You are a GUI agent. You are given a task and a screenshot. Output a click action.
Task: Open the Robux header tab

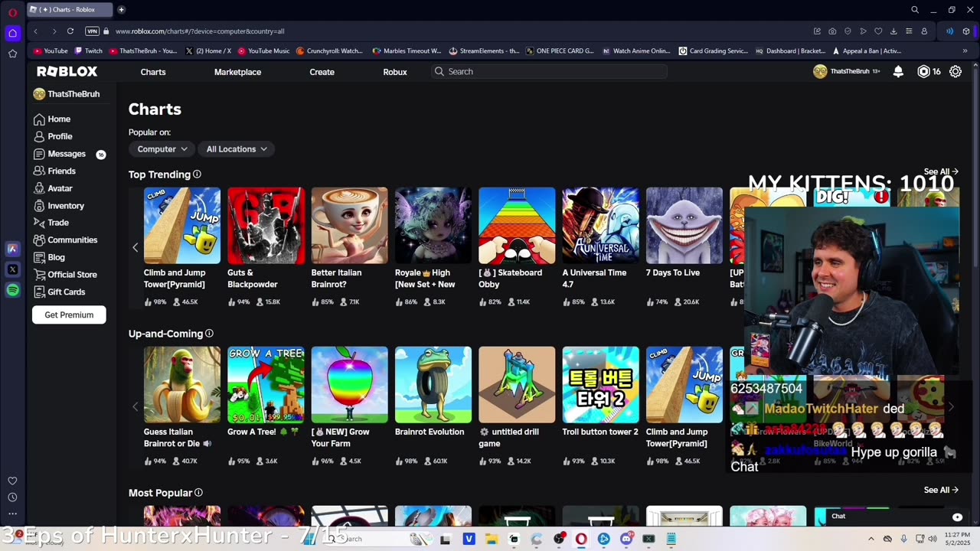[395, 72]
